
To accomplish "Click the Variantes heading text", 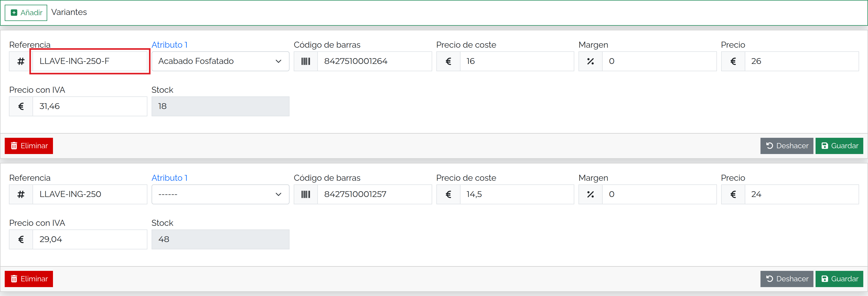I will [69, 12].
